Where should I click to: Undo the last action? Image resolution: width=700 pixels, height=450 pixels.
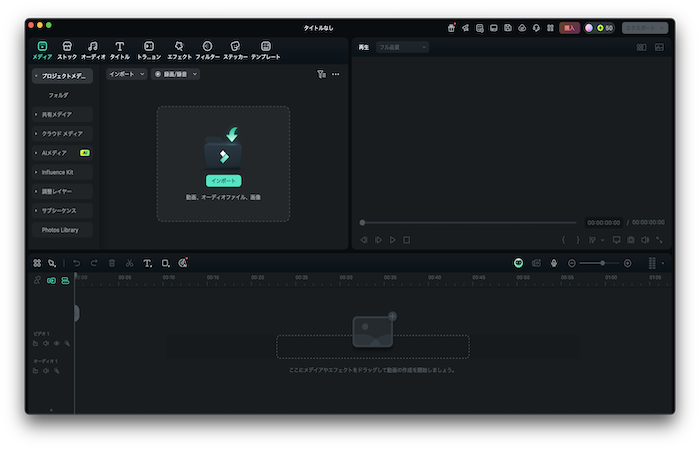point(76,263)
